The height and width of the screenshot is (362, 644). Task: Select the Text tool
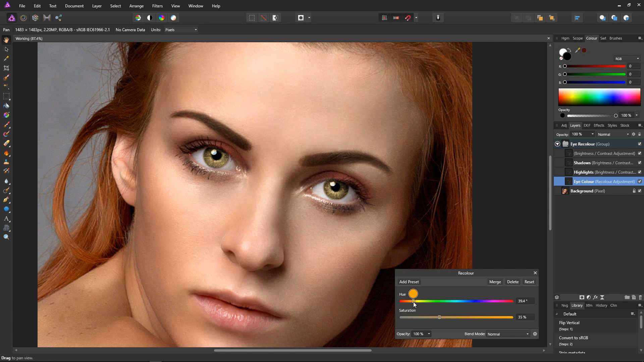pos(6,219)
